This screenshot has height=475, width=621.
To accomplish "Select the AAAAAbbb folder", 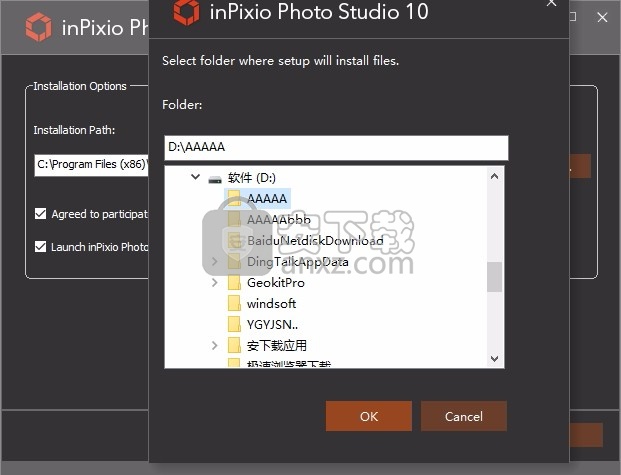I will (x=279, y=219).
